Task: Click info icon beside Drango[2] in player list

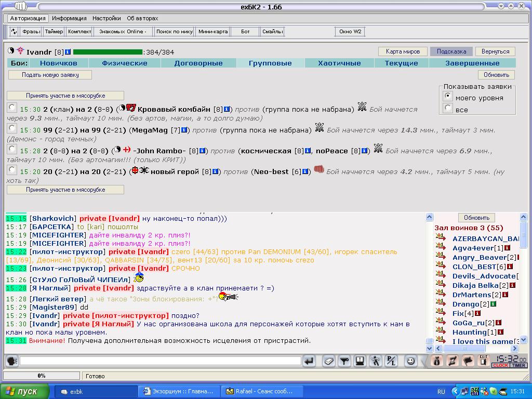Action: 493,304
